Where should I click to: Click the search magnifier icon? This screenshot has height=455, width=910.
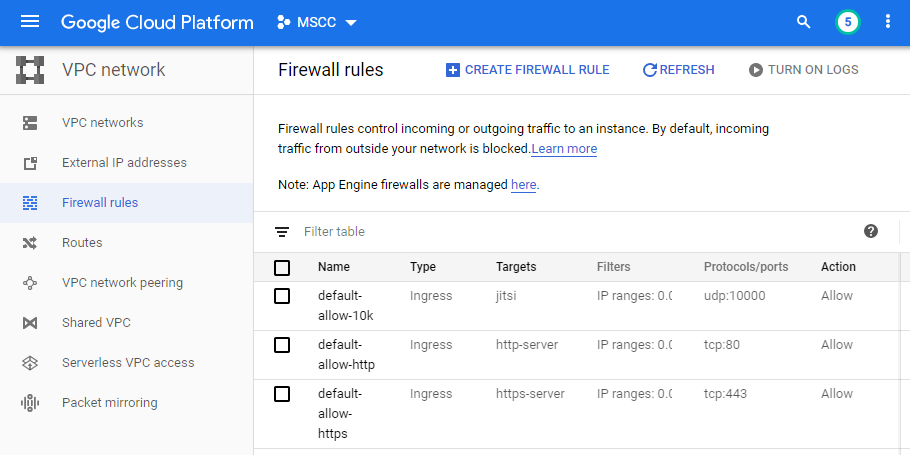click(803, 22)
